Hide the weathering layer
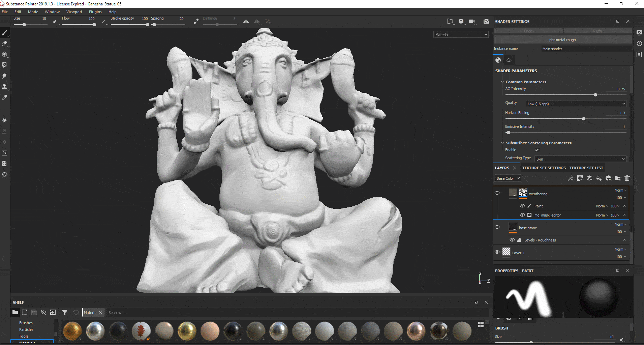644x345 pixels. pos(497,193)
